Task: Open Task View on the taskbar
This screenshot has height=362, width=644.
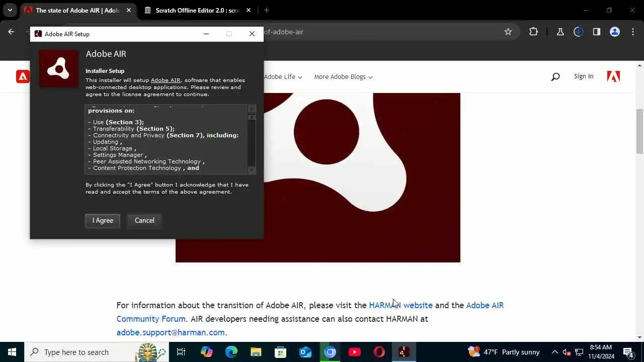Action: coord(181,352)
